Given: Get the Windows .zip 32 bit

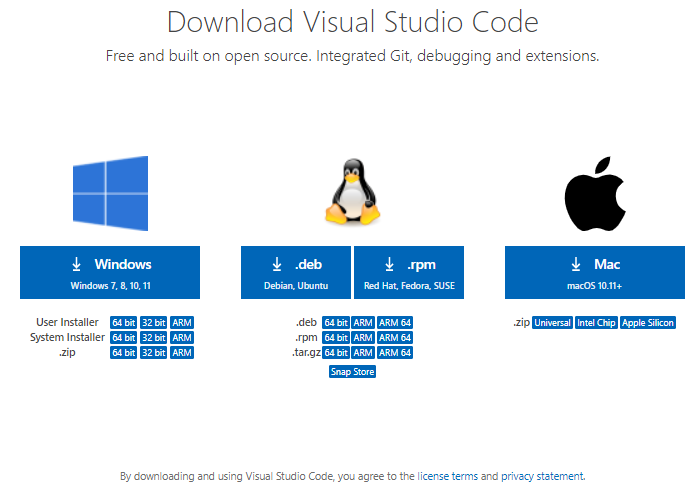Looking at the screenshot, I should 154,353.
